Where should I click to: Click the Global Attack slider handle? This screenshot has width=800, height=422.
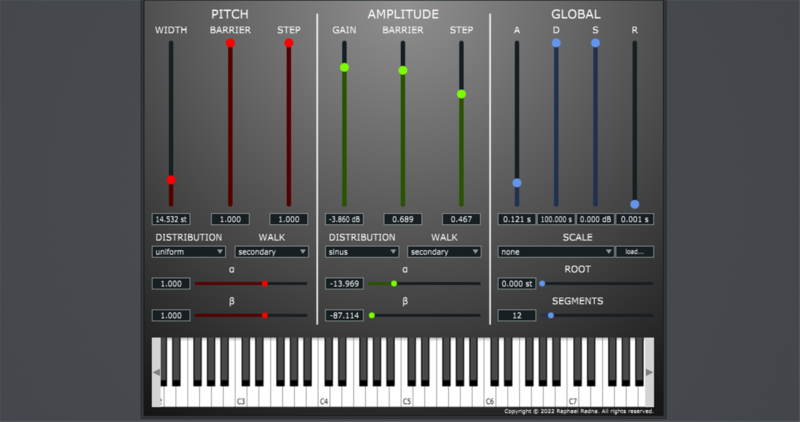pyautogui.click(x=517, y=183)
